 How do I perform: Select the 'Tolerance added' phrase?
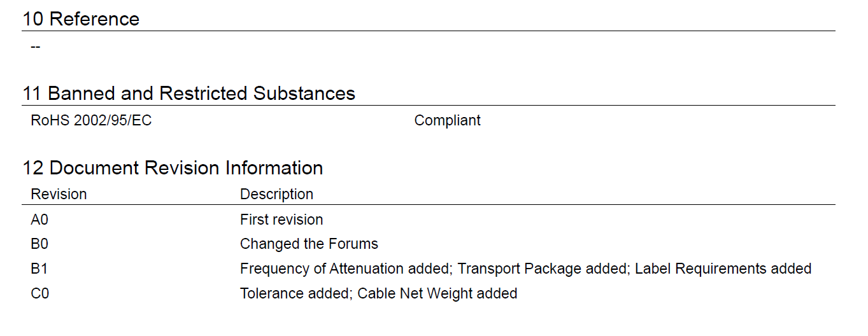[x=294, y=294]
